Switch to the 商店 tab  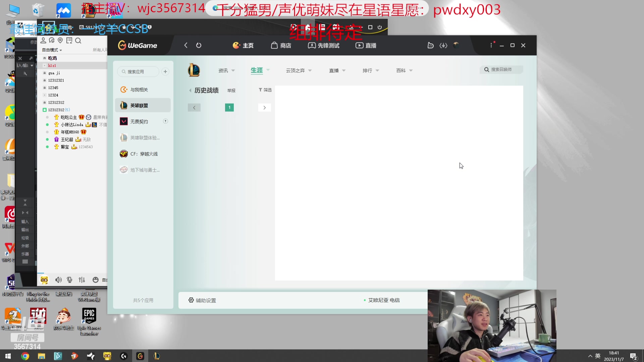click(x=281, y=45)
